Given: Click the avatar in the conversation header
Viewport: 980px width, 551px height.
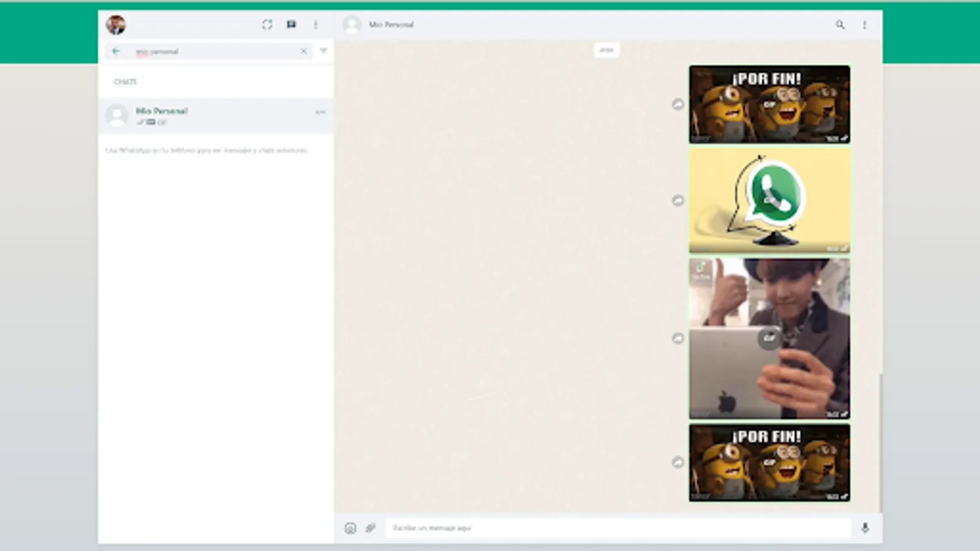Looking at the screenshot, I should click(352, 24).
